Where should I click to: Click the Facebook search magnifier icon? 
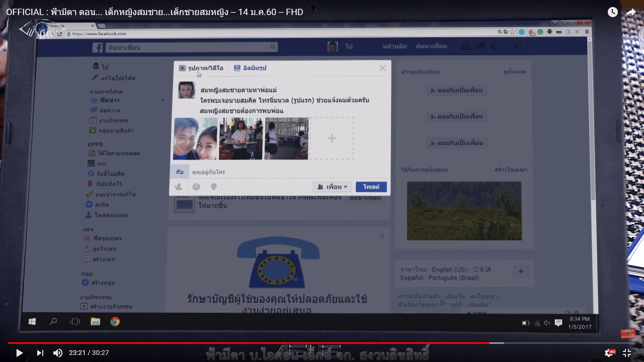click(x=273, y=47)
